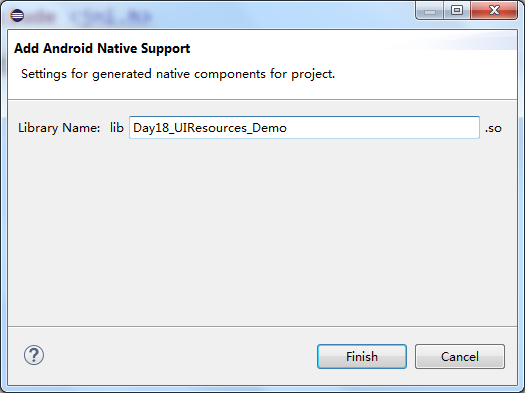Cancel adding Android native support

pyautogui.click(x=460, y=357)
